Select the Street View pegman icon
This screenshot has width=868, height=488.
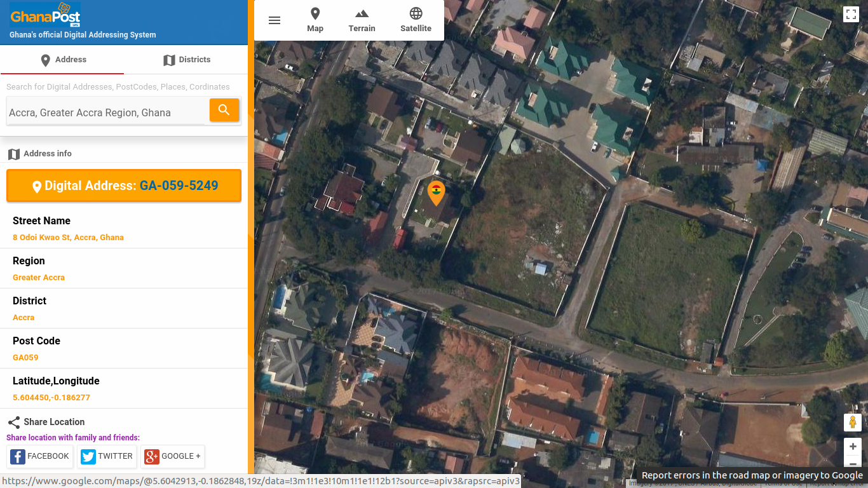point(852,422)
